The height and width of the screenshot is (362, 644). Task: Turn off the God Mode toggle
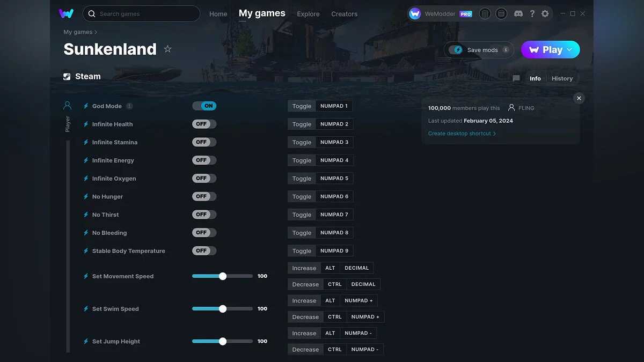pos(204,106)
